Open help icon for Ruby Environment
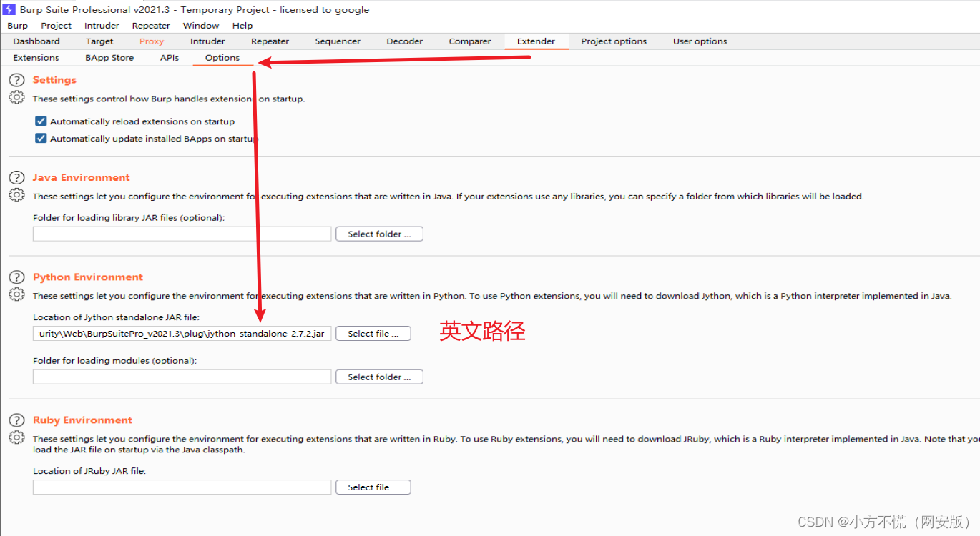The width and height of the screenshot is (980, 536). point(16,420)
